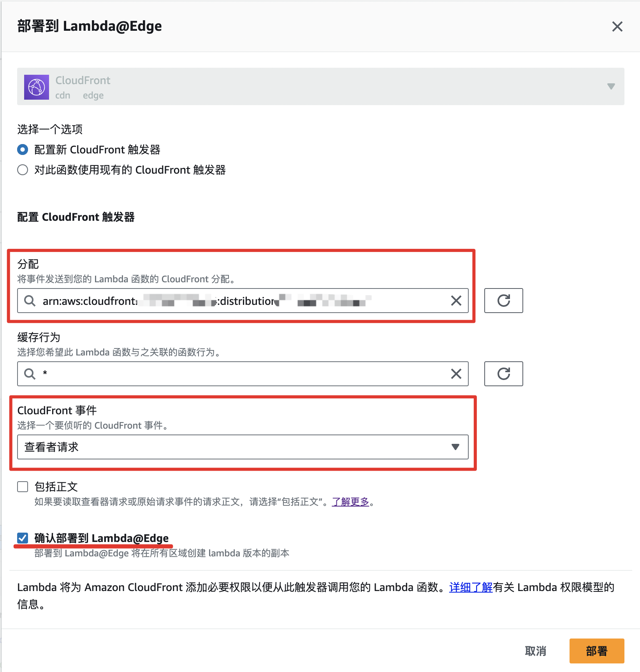Click the 取消 button
640x672 pixels.
(x=536, y=651)
